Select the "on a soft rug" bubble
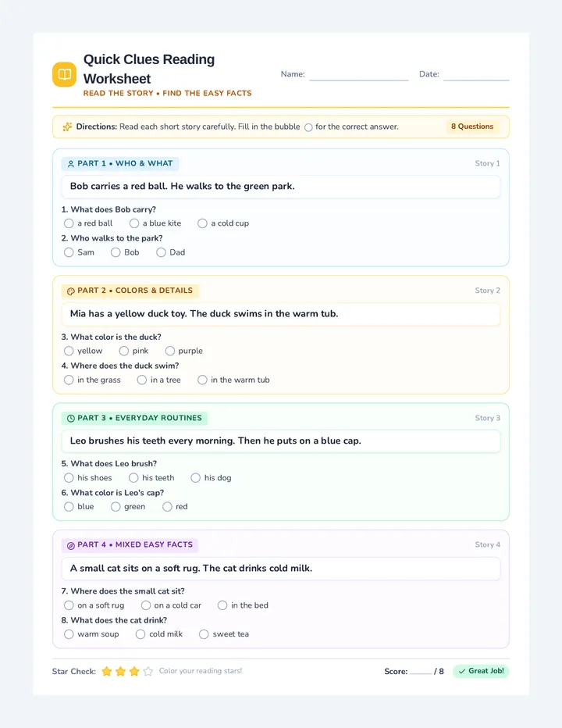 [69, 605]
